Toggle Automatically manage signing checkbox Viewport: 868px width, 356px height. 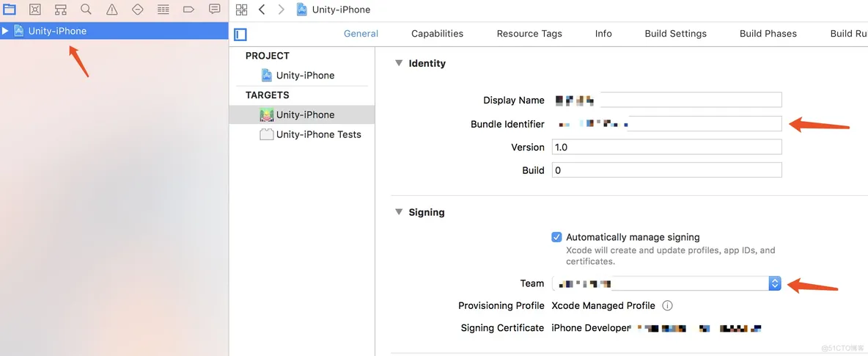[557, 237]
